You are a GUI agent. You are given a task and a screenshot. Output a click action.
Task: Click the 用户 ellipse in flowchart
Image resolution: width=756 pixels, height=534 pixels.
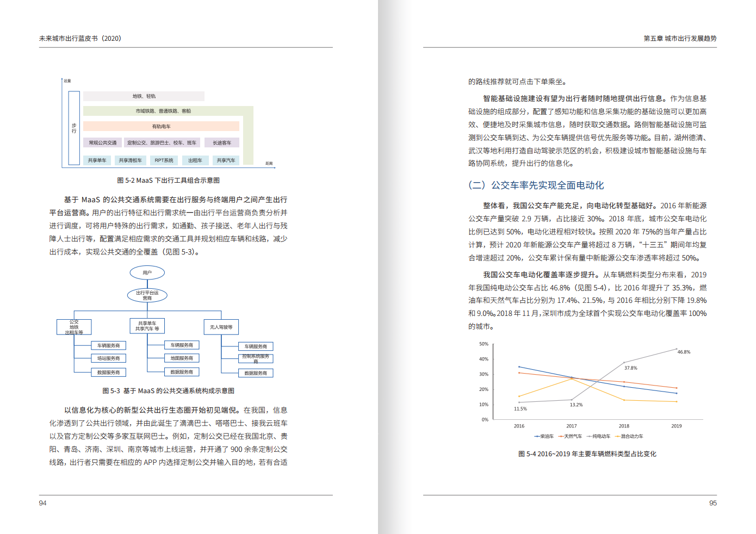(147, 272)
